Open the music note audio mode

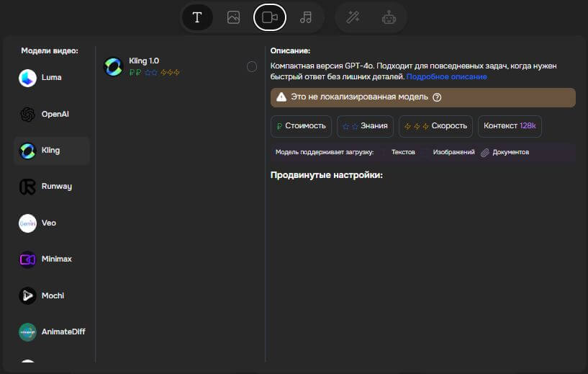[x=306, y=18]
